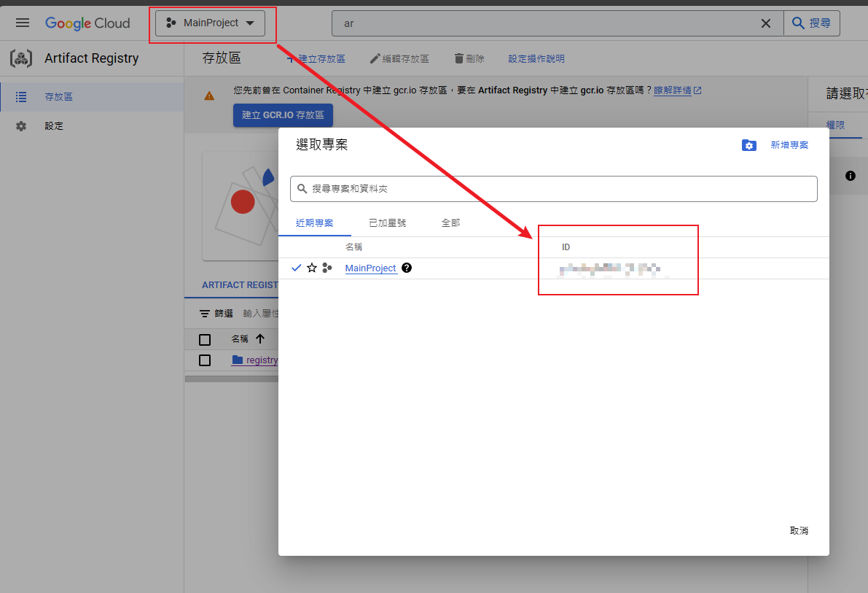Viewport: 868px width, 593px height.
Task: Click the search magnifier icon in dialog
Action: coord(302,189)
